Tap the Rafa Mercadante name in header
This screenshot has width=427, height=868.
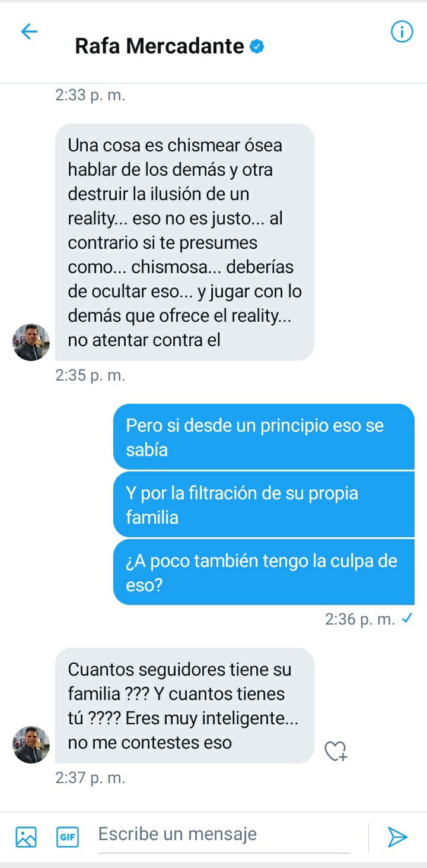click(160, 46)
